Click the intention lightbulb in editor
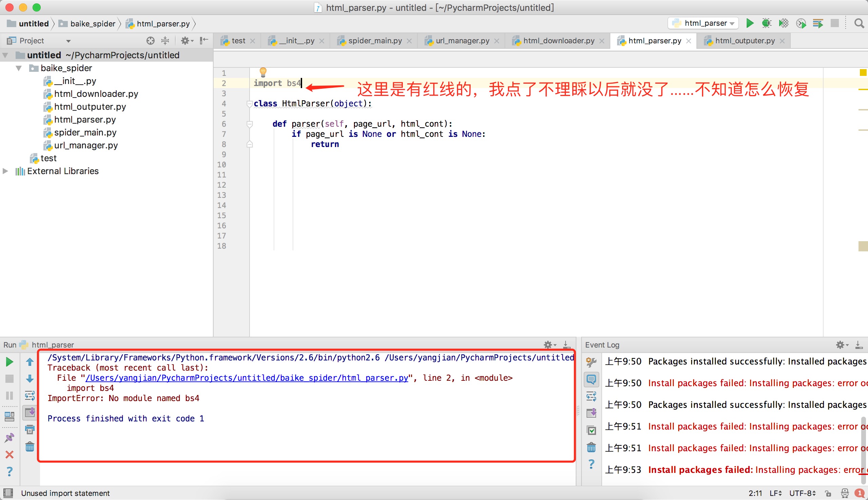 tap(263, 72)
